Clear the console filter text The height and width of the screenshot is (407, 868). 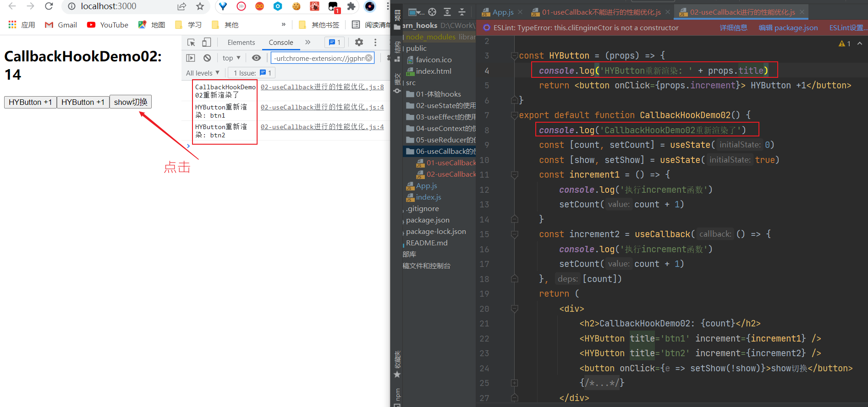click(368, 58)
